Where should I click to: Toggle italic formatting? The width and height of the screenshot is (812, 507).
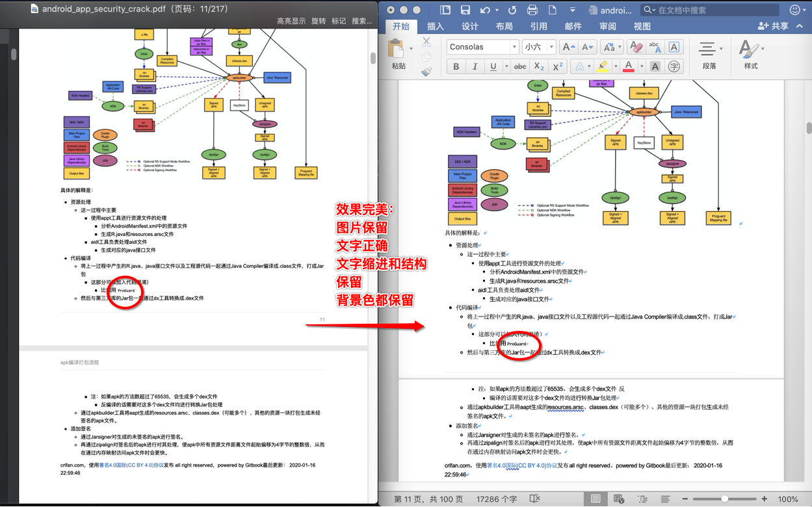tap(475, 66)
